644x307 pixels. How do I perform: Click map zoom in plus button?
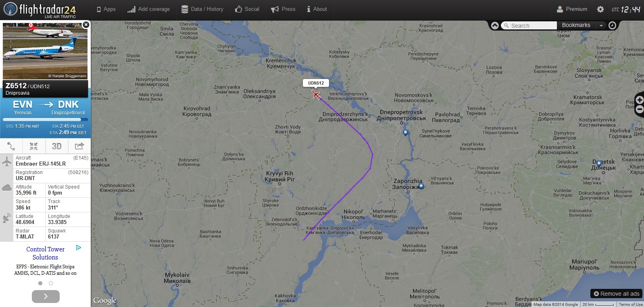(x=640, y=100)
